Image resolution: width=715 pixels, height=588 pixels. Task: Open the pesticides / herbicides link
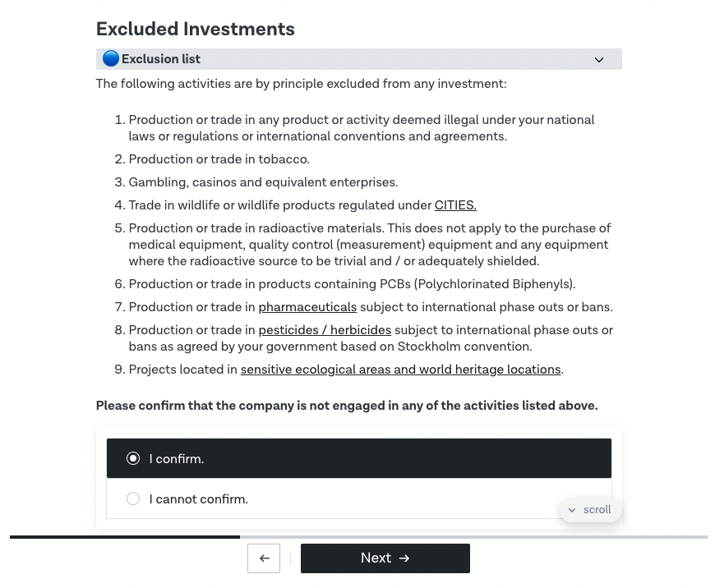(x=325, y=330)
